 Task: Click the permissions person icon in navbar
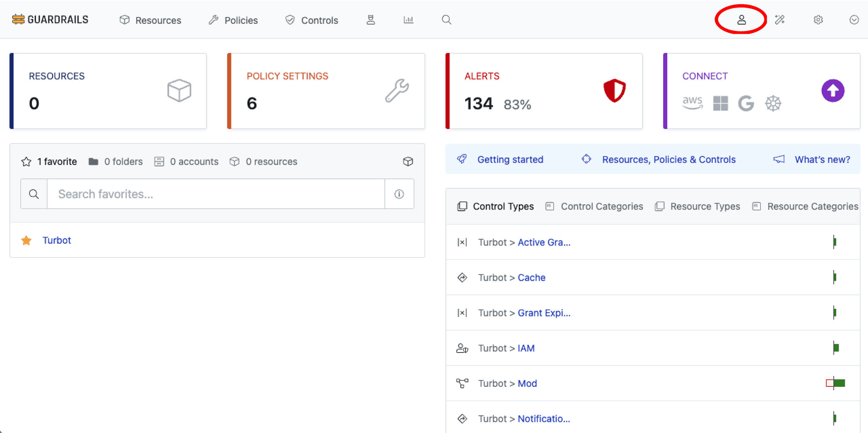pos(370,20)
